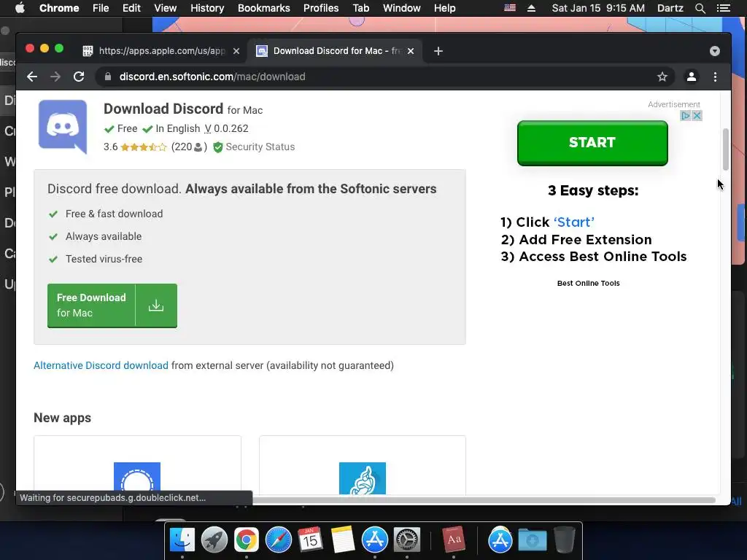Click the first new app thumbnail (Signal)

coord(137,478)
